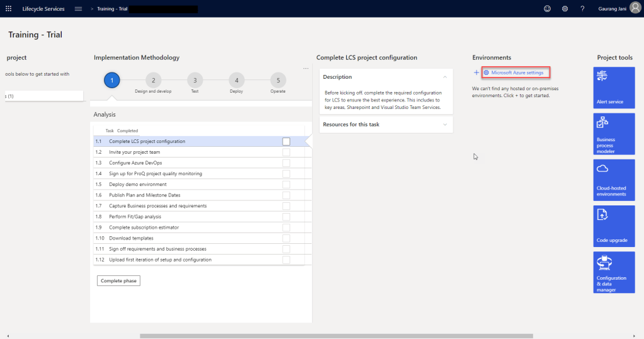The image size is (644, 339).
Task: Select phase 2 Design and develop
Action: 153,80
